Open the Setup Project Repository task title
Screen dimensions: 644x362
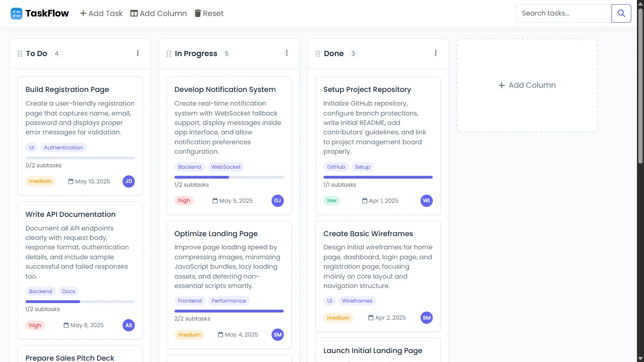click(367, 90)
